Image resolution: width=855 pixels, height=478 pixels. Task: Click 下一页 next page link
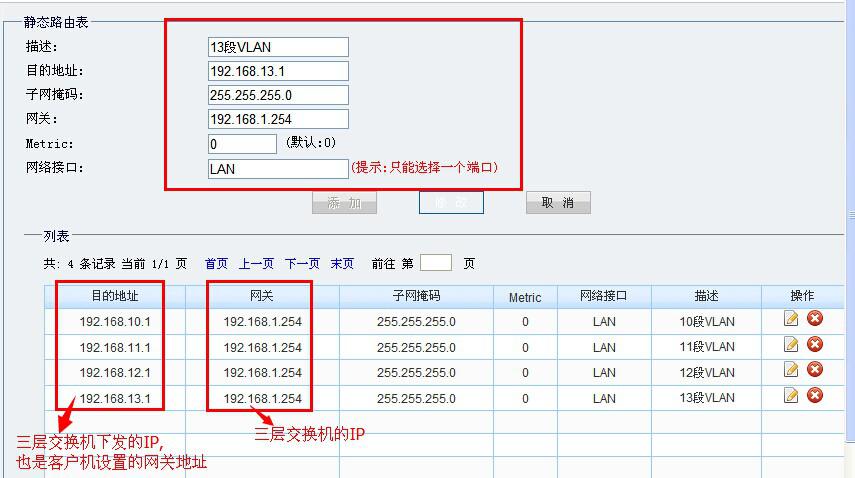tap(302, 264)
